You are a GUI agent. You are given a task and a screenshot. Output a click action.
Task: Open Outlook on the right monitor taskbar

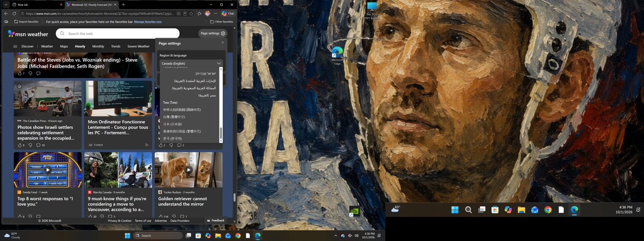point(535,209)
